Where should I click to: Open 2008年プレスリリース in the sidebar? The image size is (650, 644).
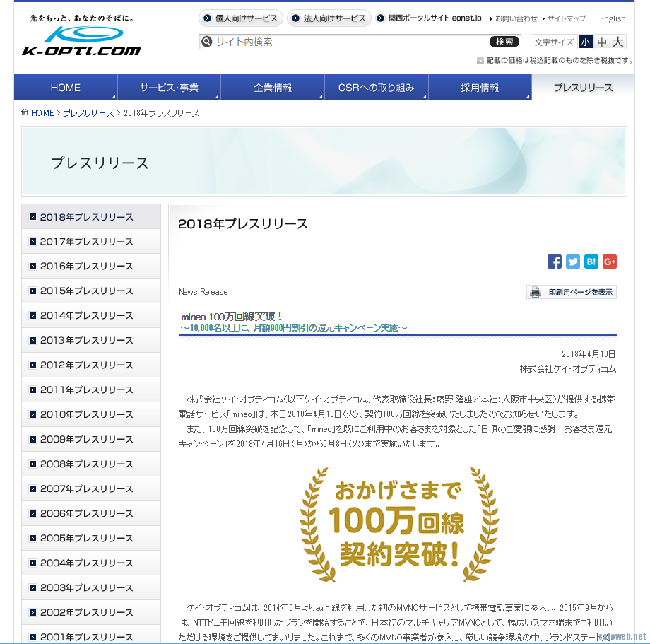coord(91,464)
